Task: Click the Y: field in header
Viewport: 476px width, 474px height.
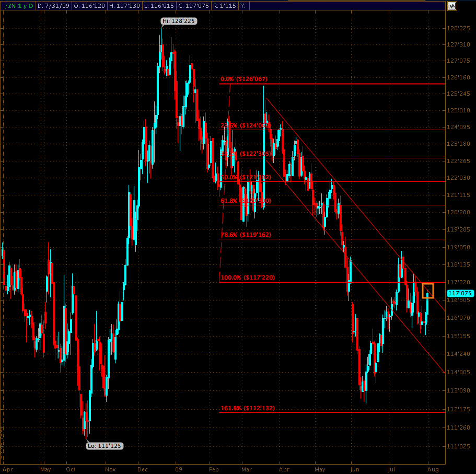Action: [x=243, y=6]
